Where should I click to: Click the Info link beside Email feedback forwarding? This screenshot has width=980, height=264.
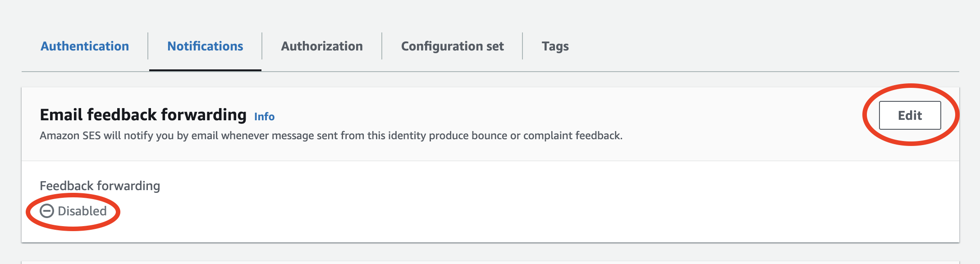click(x=265, y=116)
